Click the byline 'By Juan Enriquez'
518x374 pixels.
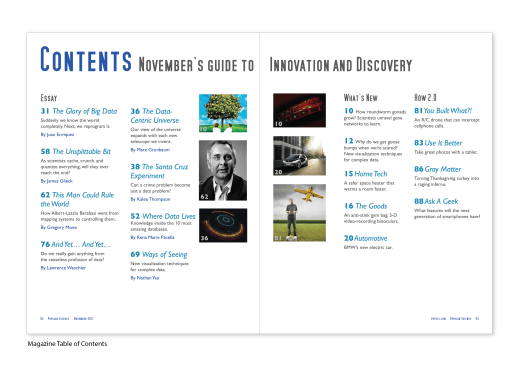[57, 135]
